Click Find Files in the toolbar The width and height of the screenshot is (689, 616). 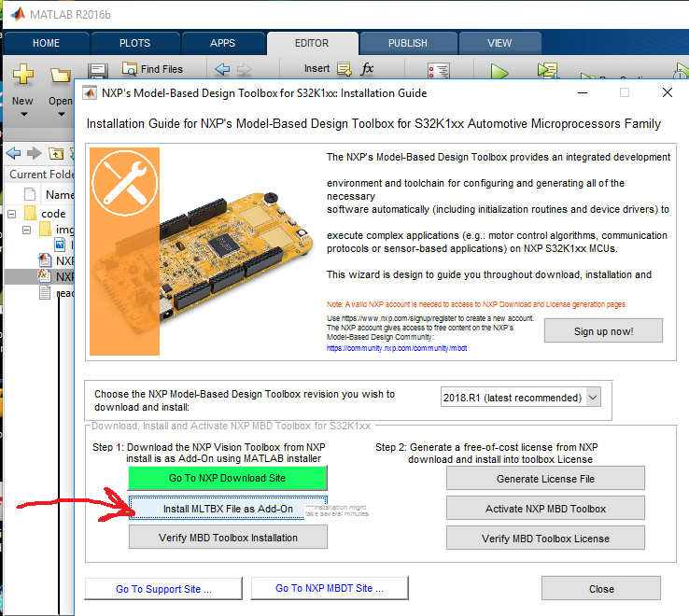(152, 69)
